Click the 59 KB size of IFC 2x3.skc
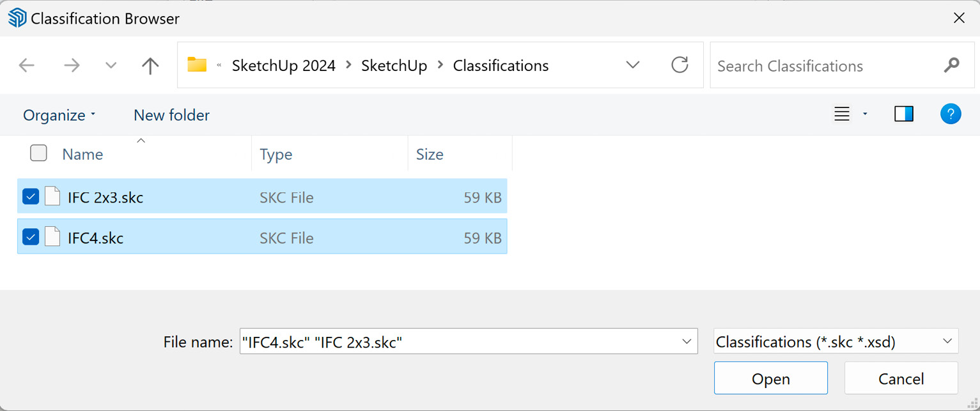The image size is (980, 411). tap(483, 198)
